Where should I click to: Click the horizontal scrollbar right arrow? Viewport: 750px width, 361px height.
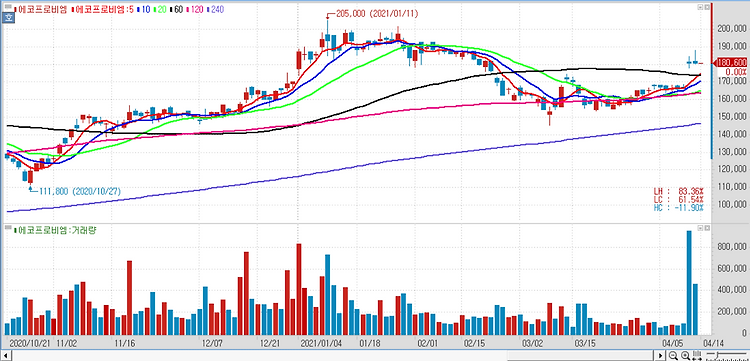tap(660, 356)
